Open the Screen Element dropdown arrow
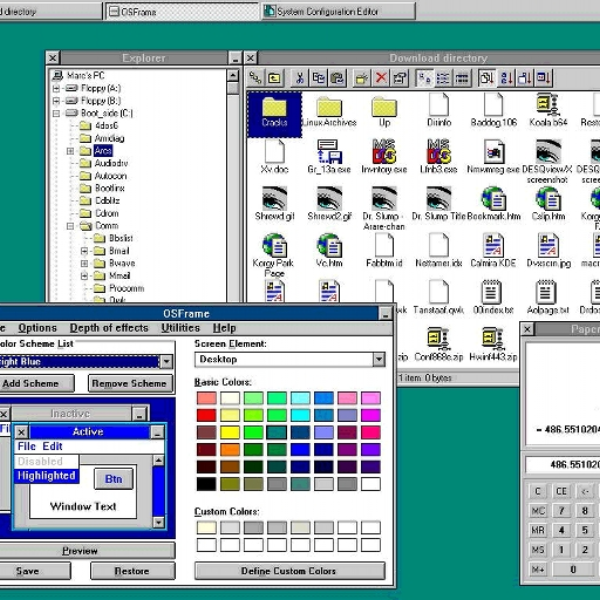Viewport: 600px width, 600px height. [x=379, y=359]
